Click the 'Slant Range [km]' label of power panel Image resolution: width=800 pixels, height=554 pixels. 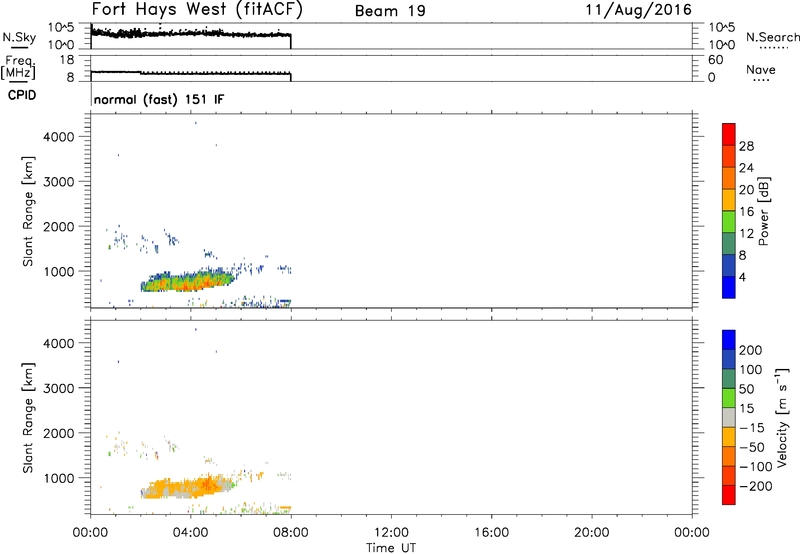tap(28, 211)
